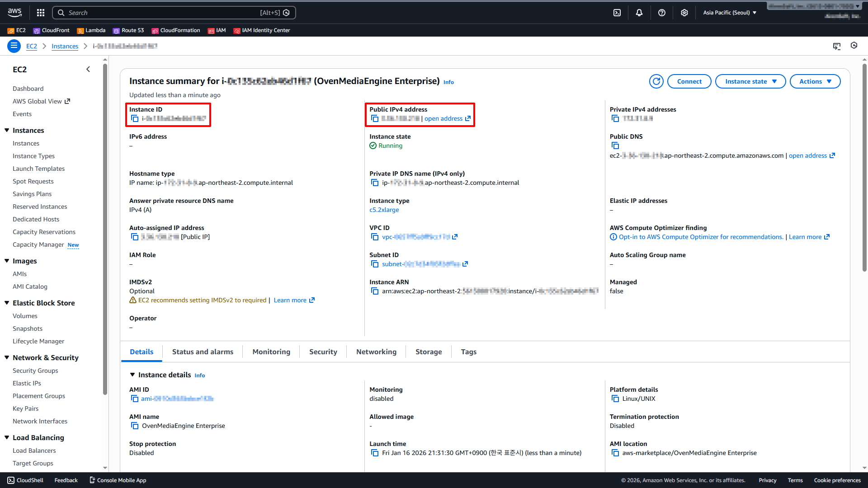The width and height of the screenshot is (868, 488).
Task: Copy the Instance ID value
Action: tap(135, 118)
